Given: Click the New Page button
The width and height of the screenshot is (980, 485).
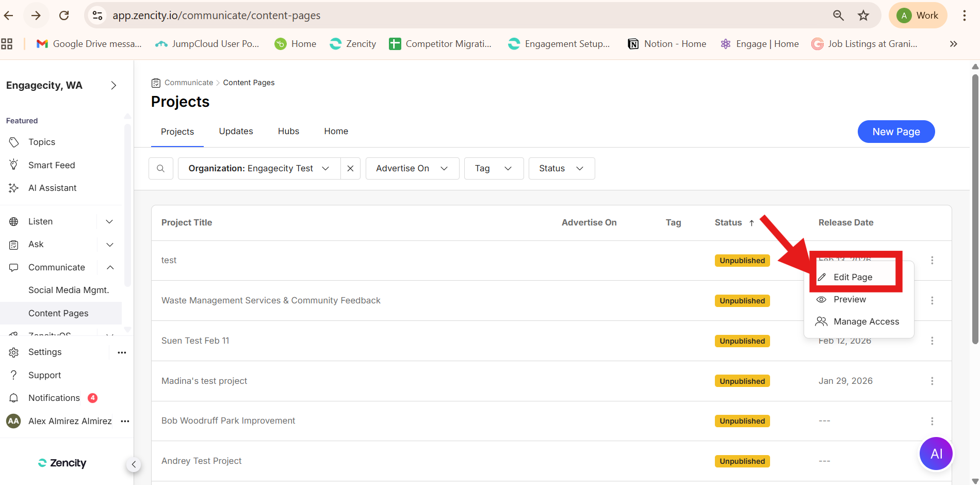Looking at the screenshot, I should (x=895, y=132).
